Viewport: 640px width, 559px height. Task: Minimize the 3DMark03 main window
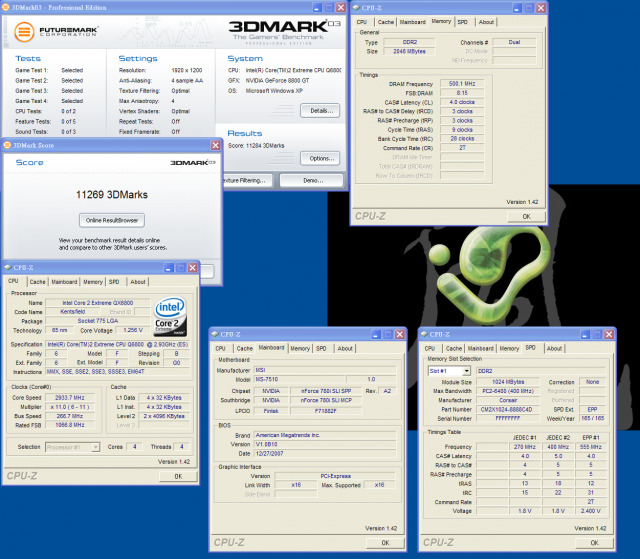pos(318,7)
